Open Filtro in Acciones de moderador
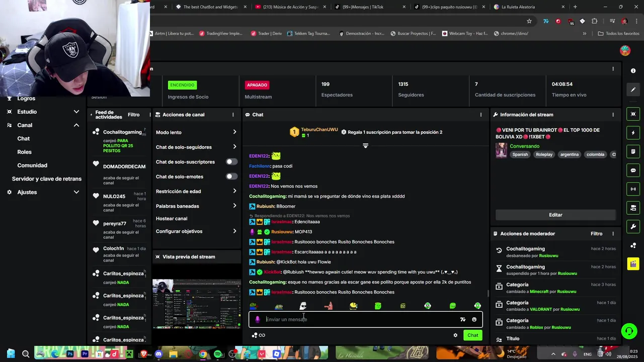This screenshot has width=644, height=362. click(596, 234)
